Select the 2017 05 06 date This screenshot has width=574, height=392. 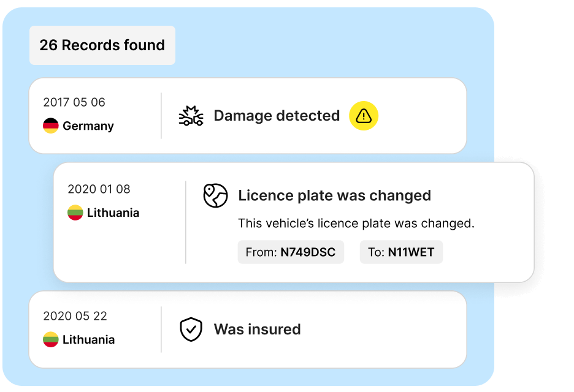(x=74, y=102)
